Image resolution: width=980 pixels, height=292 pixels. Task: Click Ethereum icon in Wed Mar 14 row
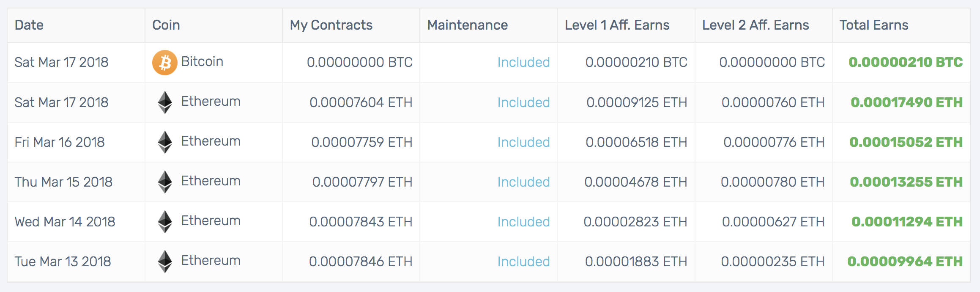[x=164, y=222]
